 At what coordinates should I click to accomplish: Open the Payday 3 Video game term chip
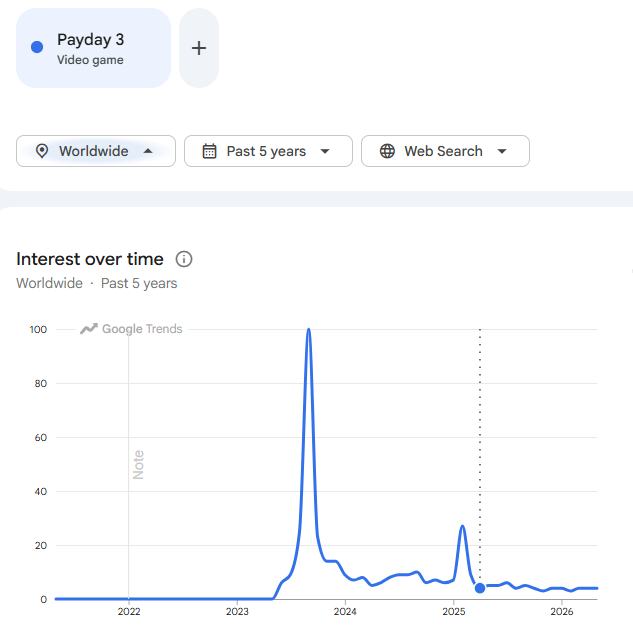(93, 48)
